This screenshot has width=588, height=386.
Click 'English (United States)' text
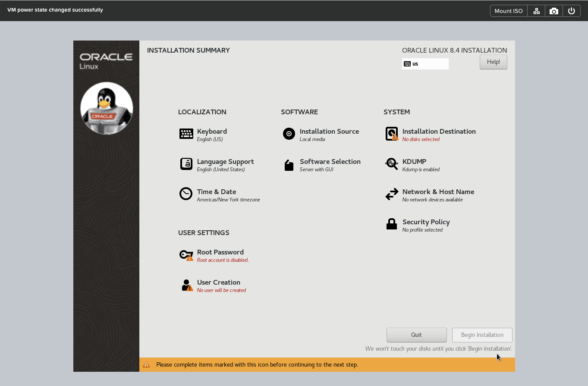221,169
